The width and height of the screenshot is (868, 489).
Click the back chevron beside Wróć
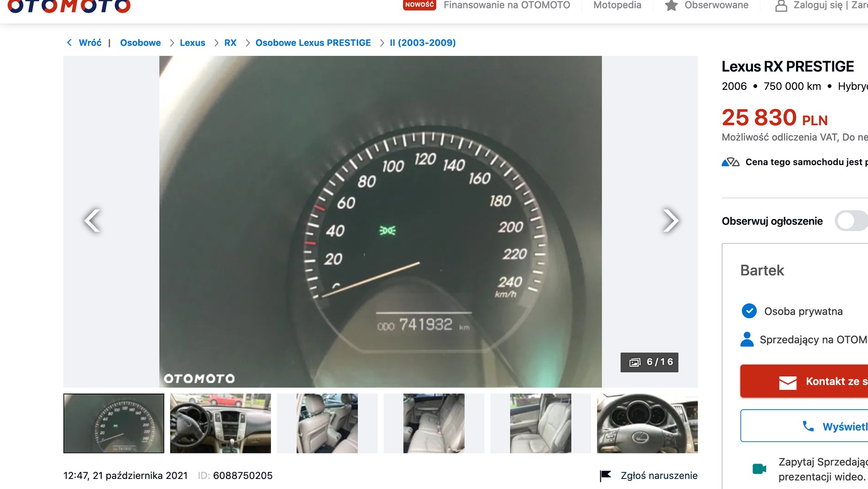69,42
